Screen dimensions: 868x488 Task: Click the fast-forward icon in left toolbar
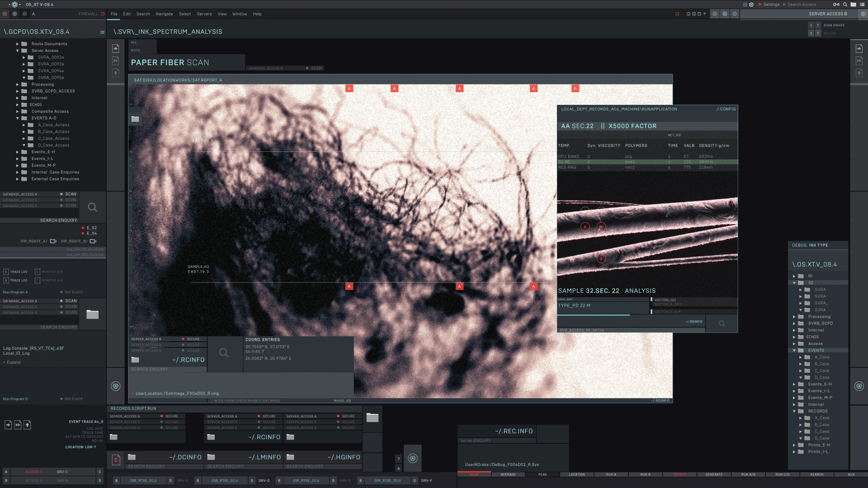(x=116, y=61)
